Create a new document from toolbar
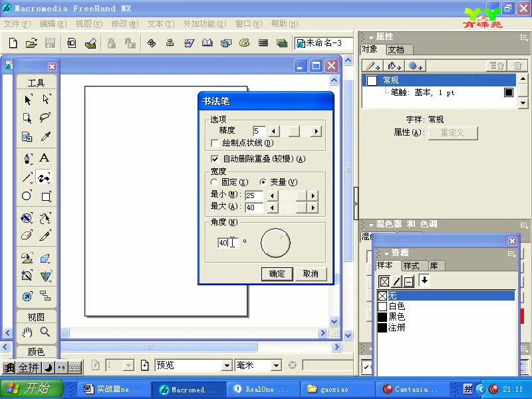Viewport: 532px width, 399px height. click(13, 43)
